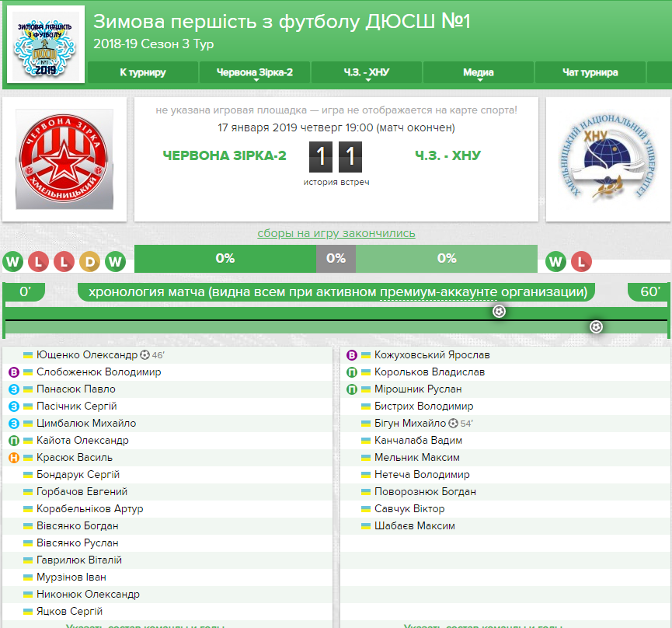Open player Ющенко Олександр
The width and height of the screenshot is (672, 628).
tap(87, 355)
